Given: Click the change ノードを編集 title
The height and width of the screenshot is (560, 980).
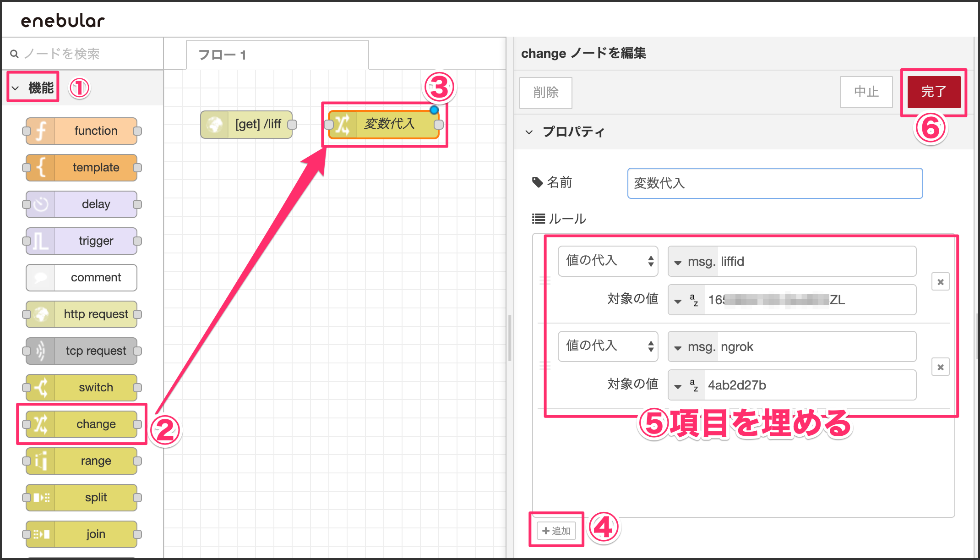Looking at the screenshot, I should pos(583,53).
